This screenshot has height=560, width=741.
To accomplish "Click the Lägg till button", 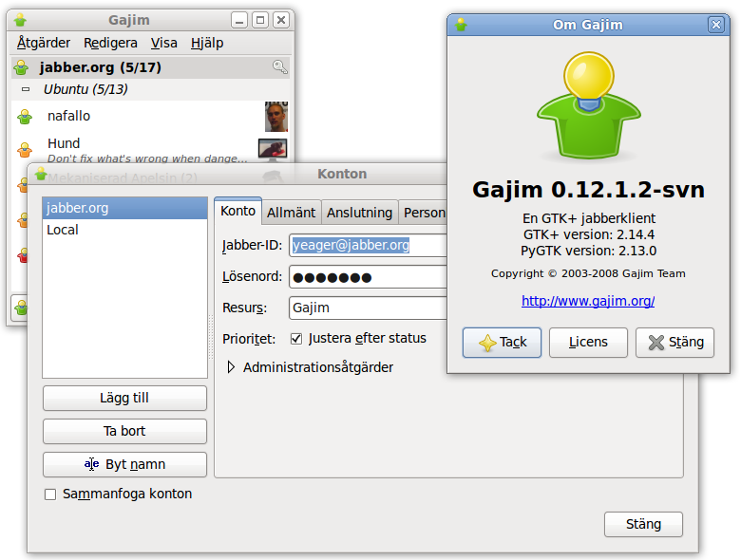I will (x=124, y=398).
